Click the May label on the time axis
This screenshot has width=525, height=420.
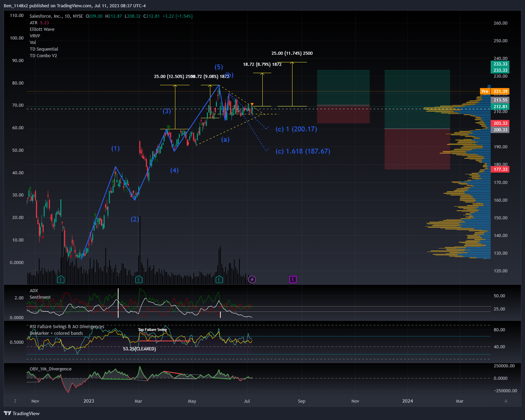(192, 401)
